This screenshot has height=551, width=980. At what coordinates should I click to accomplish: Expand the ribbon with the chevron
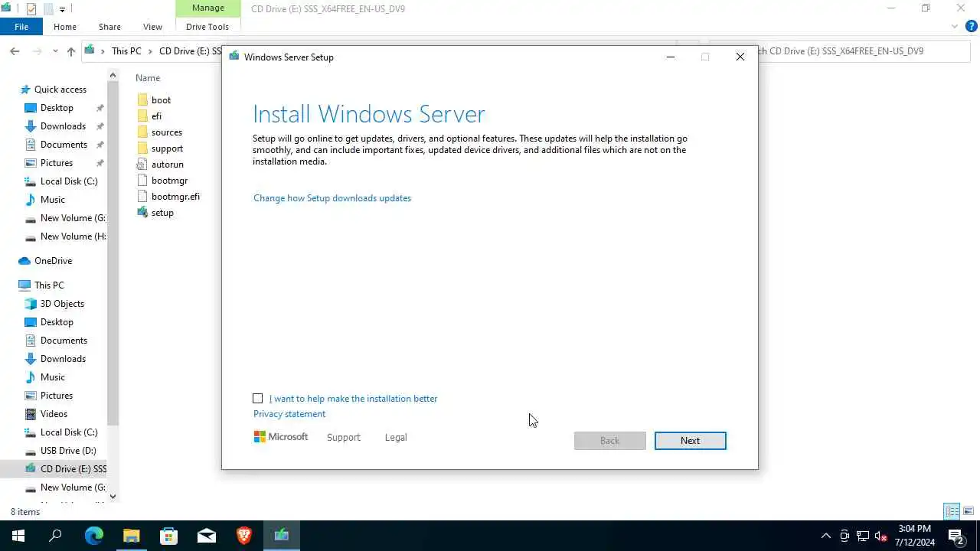click(955, 26)
